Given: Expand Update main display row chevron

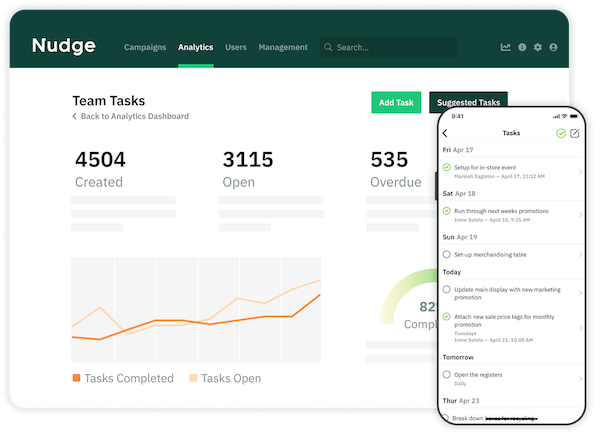Looking at the screenshot, I should [580, 294].
